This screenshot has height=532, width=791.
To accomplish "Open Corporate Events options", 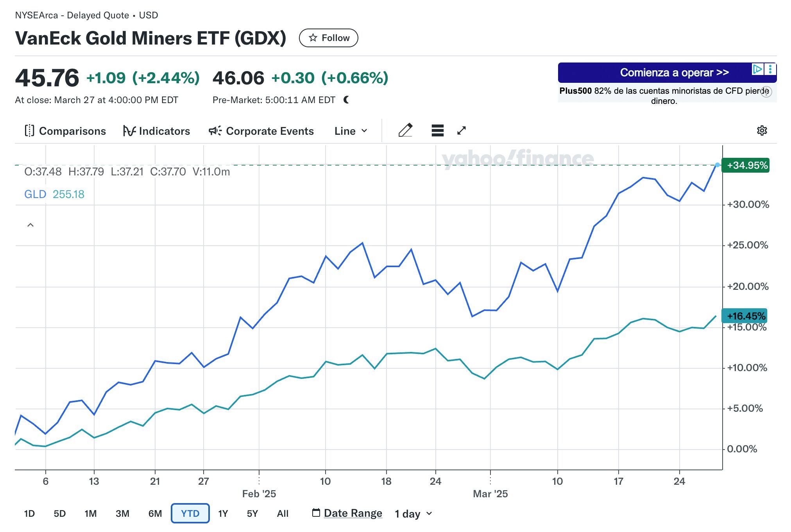I will click(261, 131).
